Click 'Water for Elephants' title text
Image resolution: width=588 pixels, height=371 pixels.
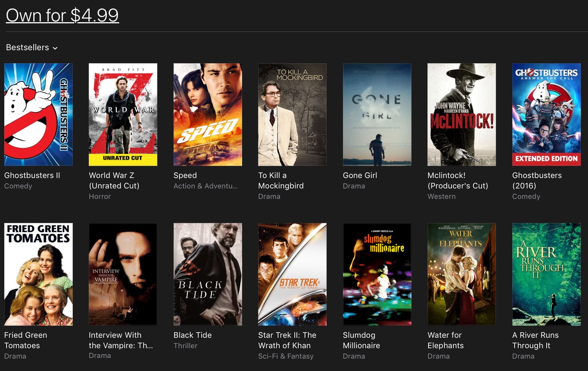pos(445,340)
